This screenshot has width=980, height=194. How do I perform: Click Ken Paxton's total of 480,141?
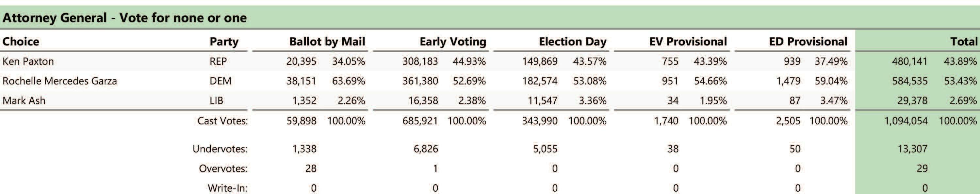tap(909, 62)
